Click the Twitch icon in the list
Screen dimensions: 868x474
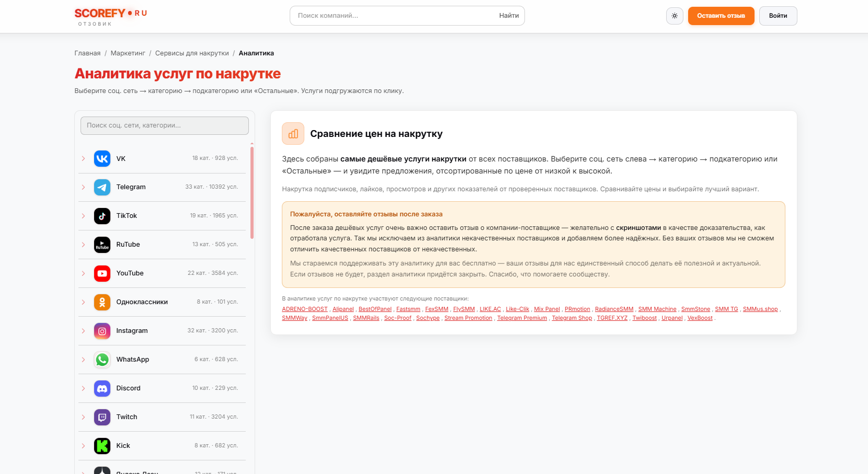point(102,417)
